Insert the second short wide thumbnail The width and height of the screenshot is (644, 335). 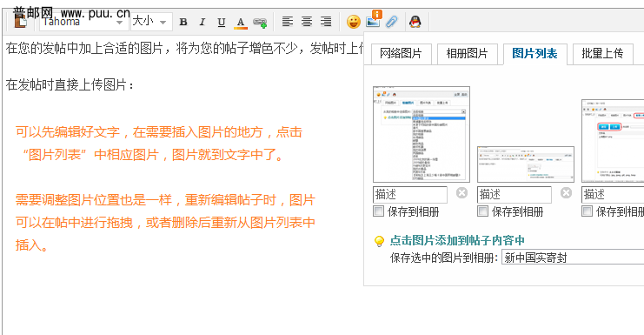coord(526,164)
